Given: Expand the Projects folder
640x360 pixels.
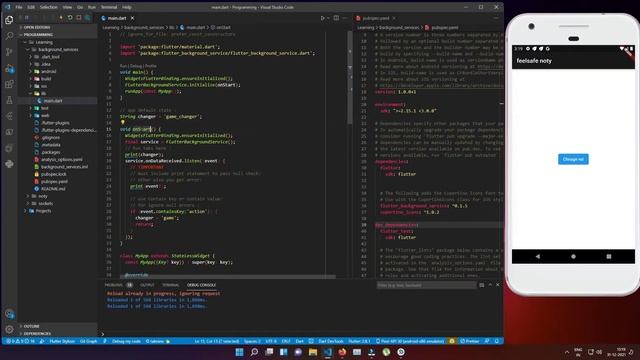Looking at the screenshot, I should click(x=58, y=211).
